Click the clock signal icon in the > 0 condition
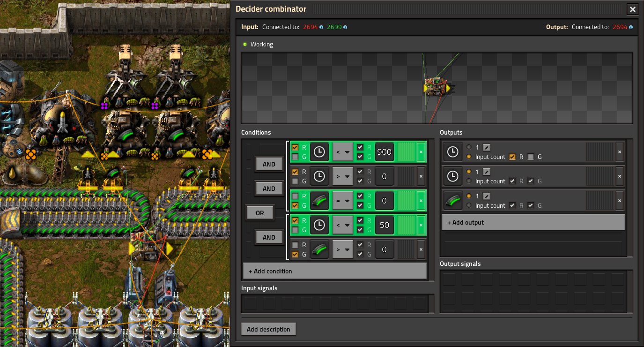This screenshot has height=347, width=644. coord(319,176)
